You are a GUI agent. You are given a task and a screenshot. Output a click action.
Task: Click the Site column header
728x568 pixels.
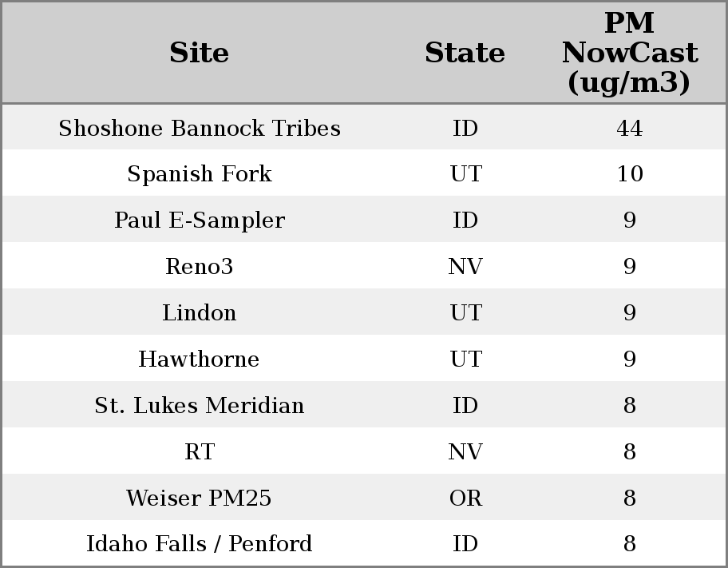pos(199,53)
